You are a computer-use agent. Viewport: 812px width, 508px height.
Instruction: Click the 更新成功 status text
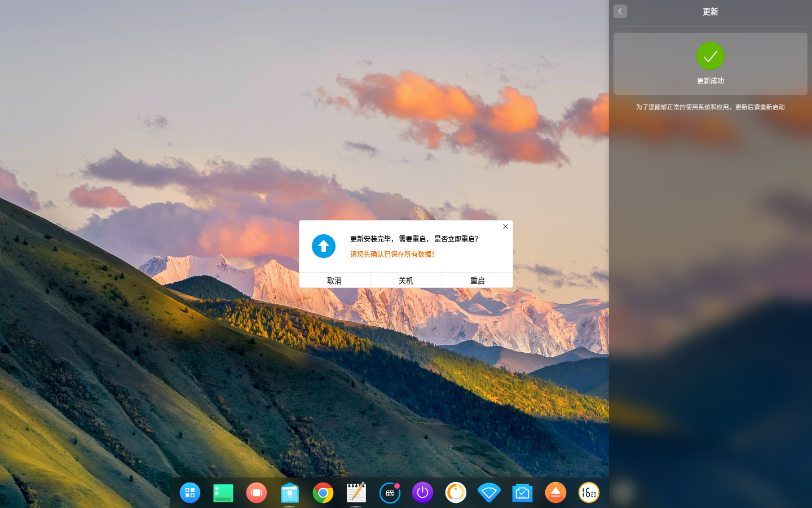(710, 81)
